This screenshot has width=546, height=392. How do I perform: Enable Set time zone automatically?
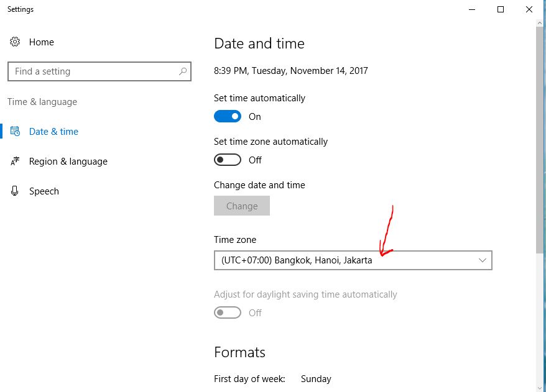(228, 160)
